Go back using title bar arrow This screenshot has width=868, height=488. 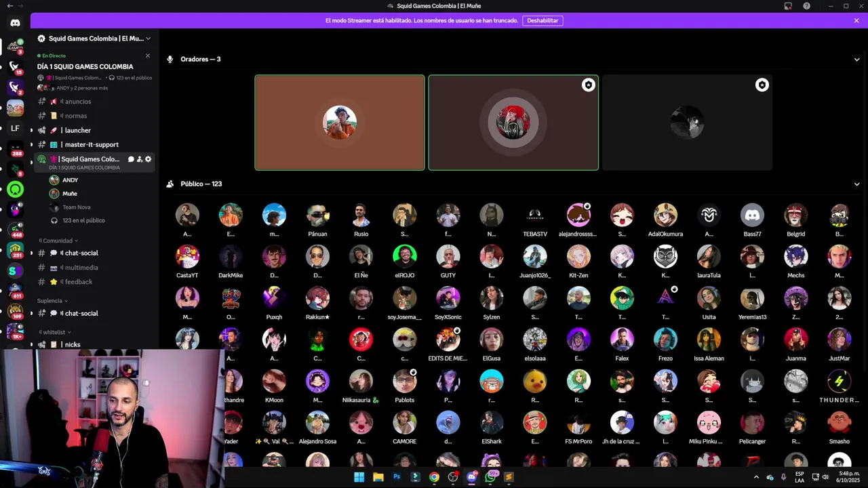(x=9, y=6)
